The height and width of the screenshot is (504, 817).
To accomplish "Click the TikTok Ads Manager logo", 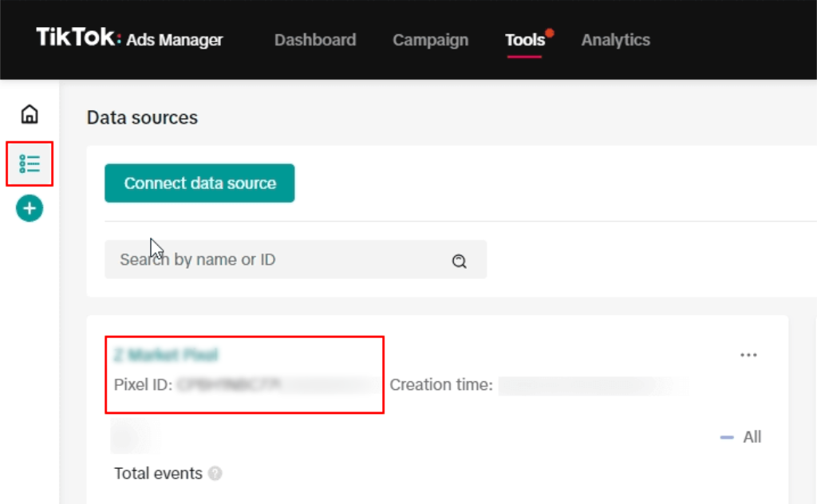I will click(x=129, y=38).
